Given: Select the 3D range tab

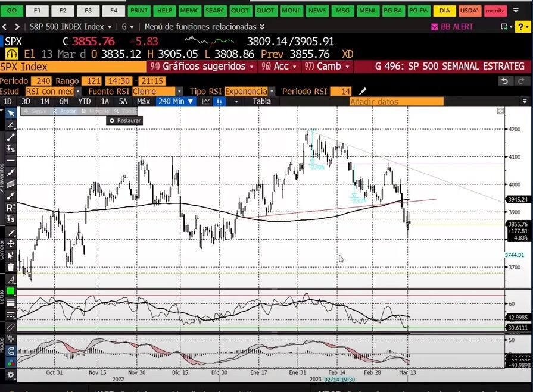Looking at the screenshot, I should 26,101.
